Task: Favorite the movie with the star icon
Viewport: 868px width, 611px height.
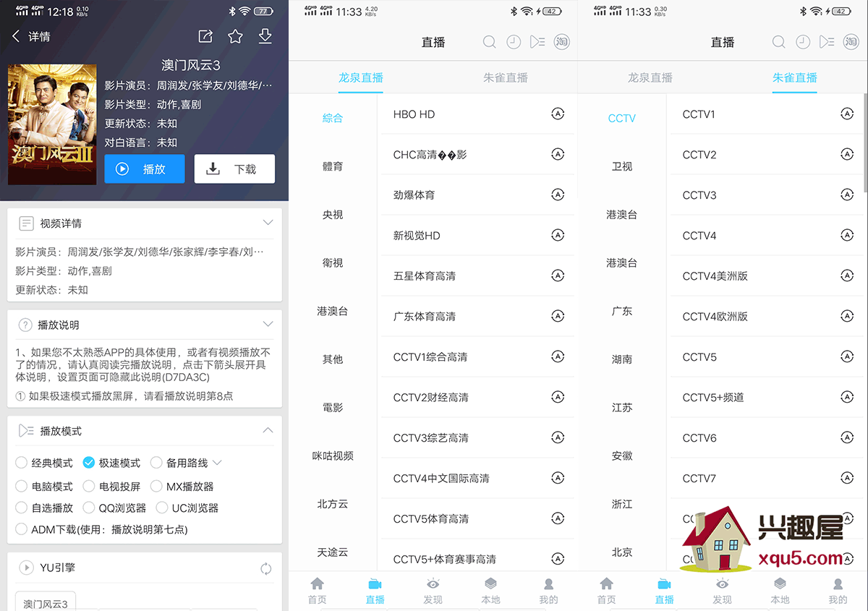Action: coord(235,36)
